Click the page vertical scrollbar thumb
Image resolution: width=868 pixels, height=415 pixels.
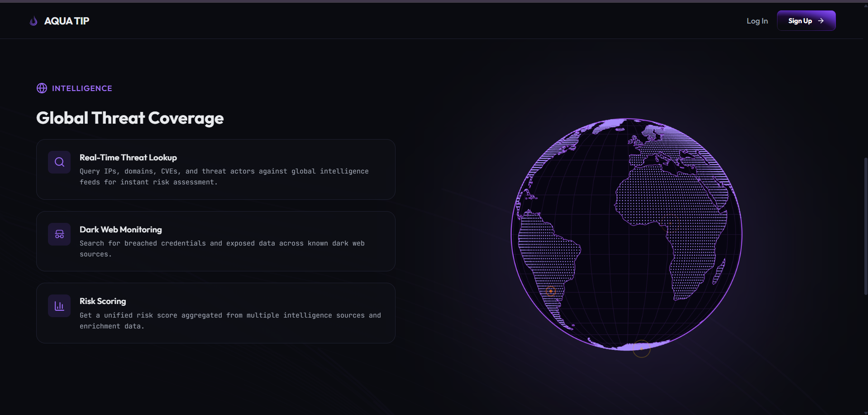(x=866, y=227)
